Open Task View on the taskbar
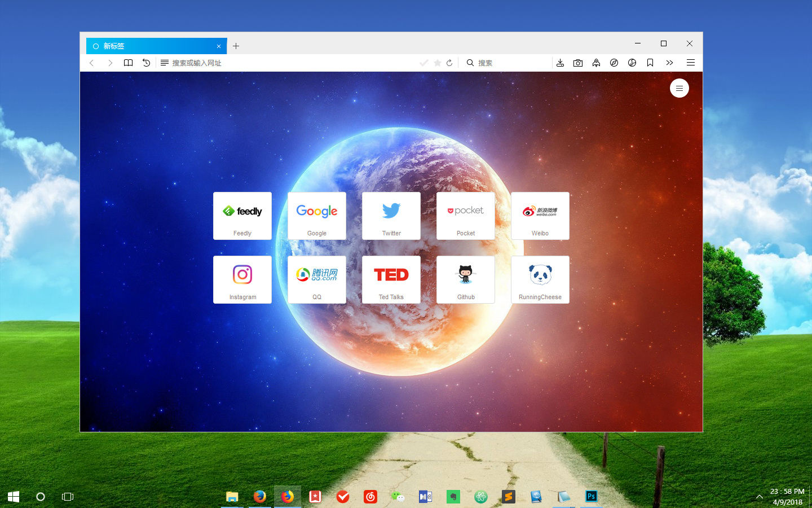812x508 pixels. (68, 497)
